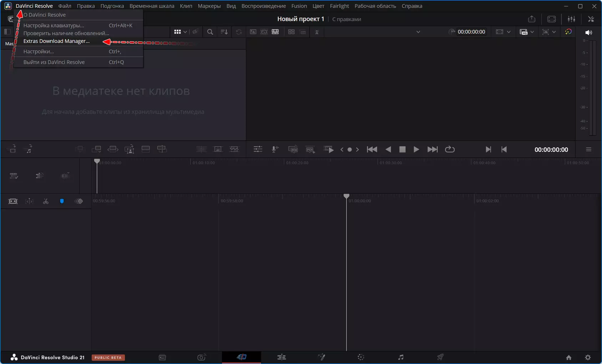Switch viewer to source clip mode

click(x=253, y=32)
